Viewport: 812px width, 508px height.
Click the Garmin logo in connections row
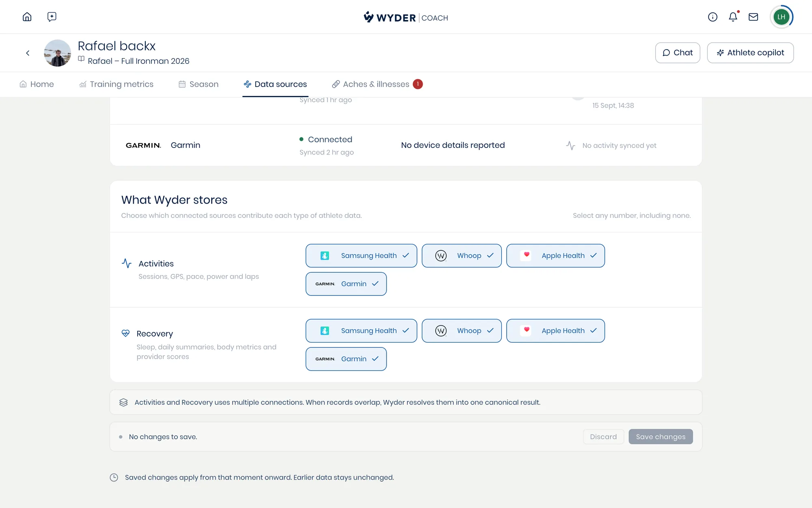143,145
